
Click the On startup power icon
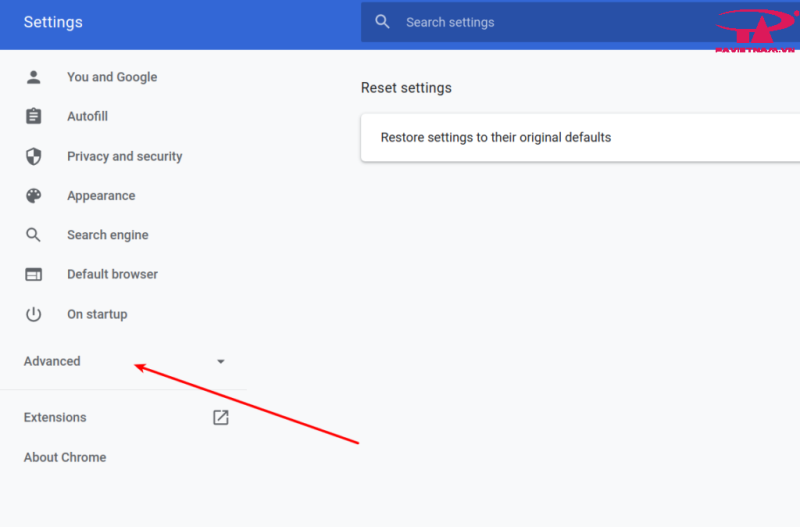coord(34,314)
